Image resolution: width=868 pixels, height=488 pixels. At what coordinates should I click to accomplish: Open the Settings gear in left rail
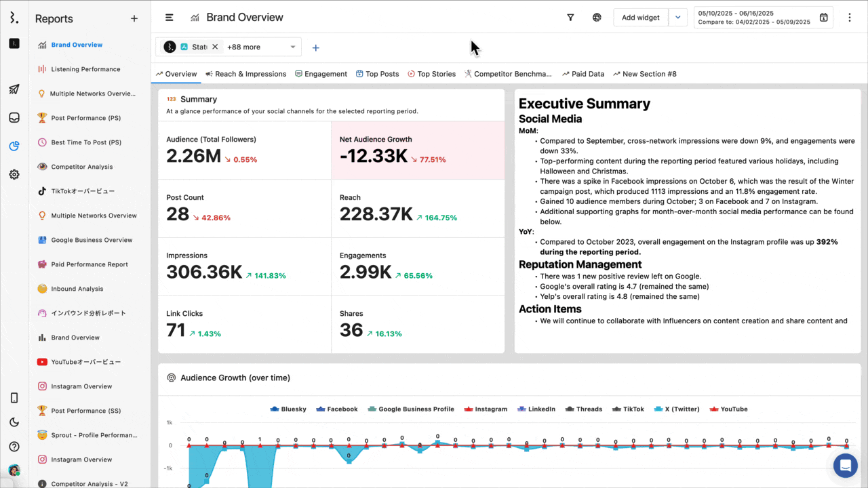click(x=14, y=174)
